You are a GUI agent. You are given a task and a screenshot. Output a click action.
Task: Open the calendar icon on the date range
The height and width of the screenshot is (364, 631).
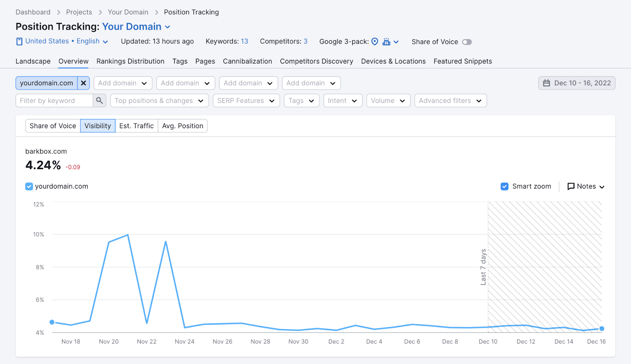547,83
